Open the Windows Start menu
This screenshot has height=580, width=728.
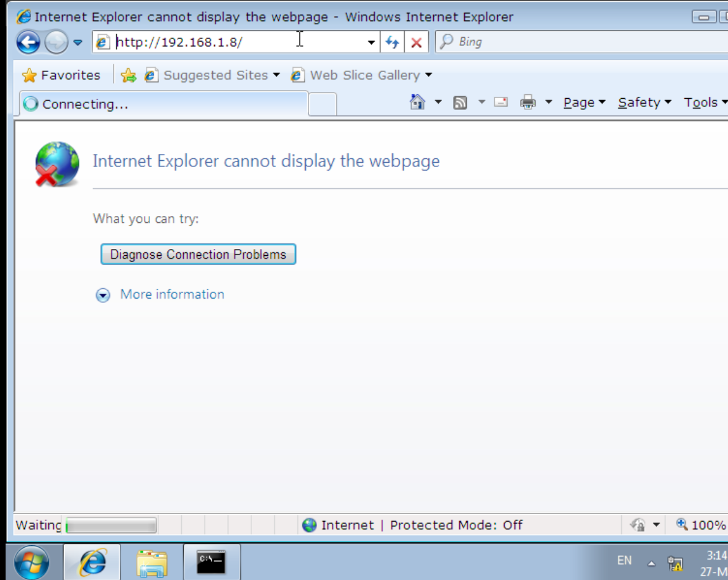pos(32,563)
